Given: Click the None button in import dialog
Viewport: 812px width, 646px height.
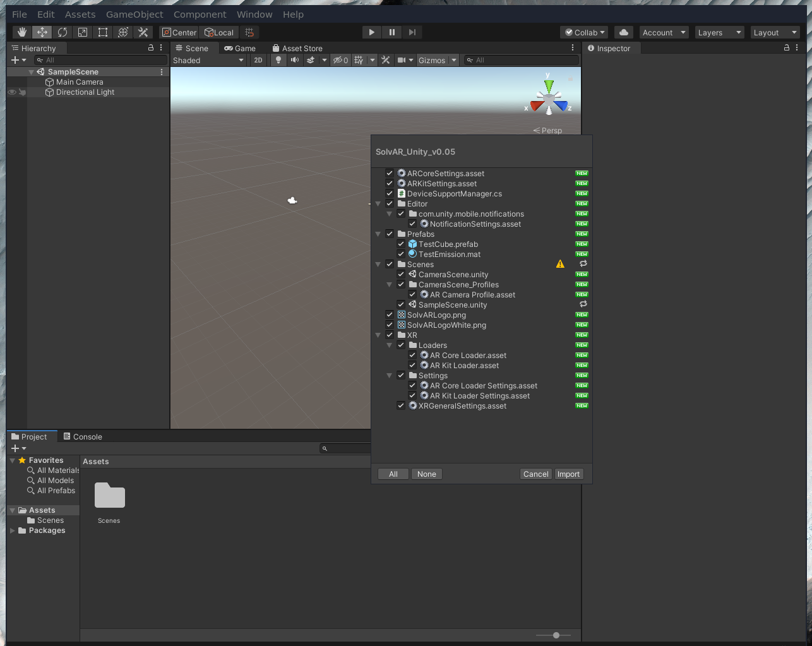Looking at the screenshot, I should [x=427, y=474].
